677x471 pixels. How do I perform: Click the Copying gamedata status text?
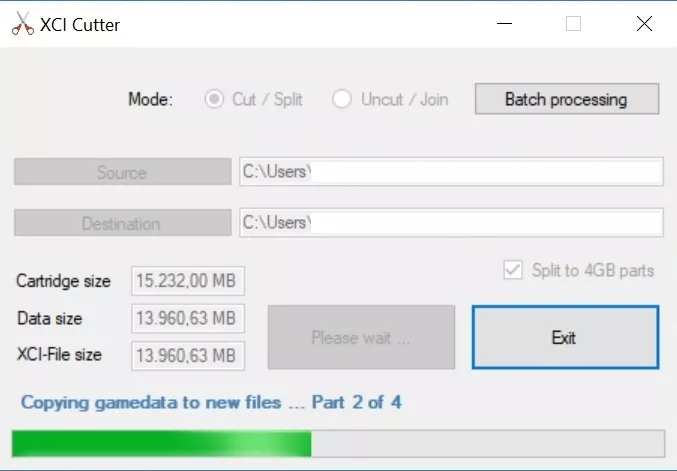(x=211, y=403)
